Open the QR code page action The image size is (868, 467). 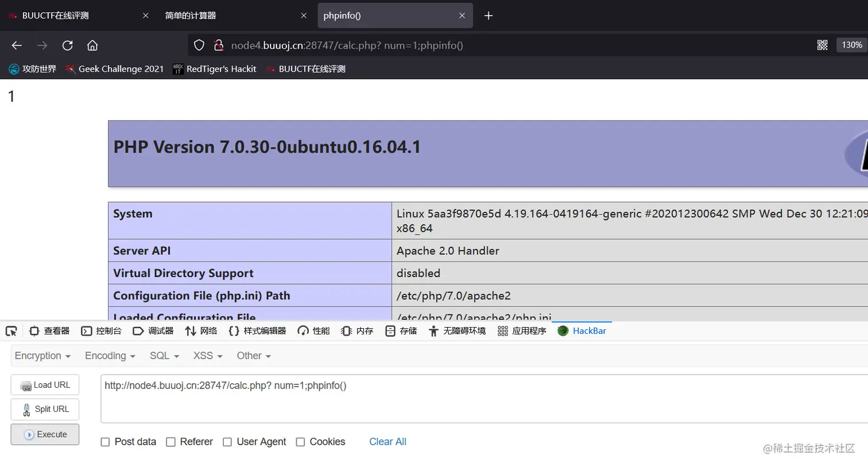click(822, 45)
